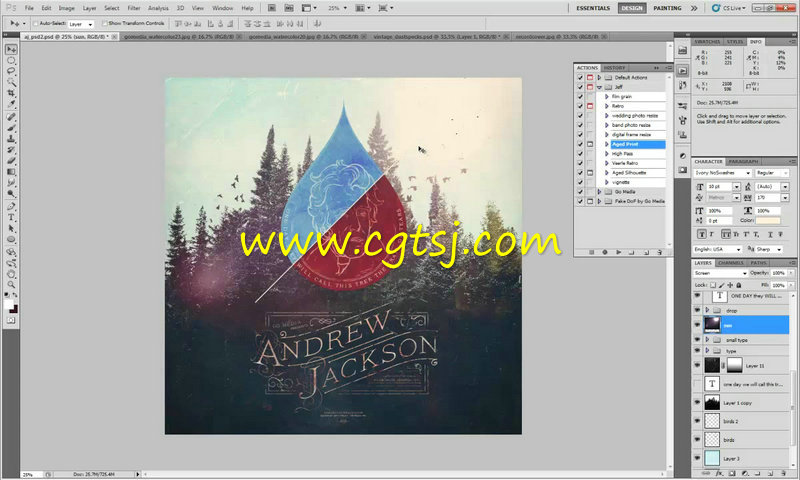The image size is (800, 480).
Task: Open font family dropdown Ivory
Action: click(722, 173)
